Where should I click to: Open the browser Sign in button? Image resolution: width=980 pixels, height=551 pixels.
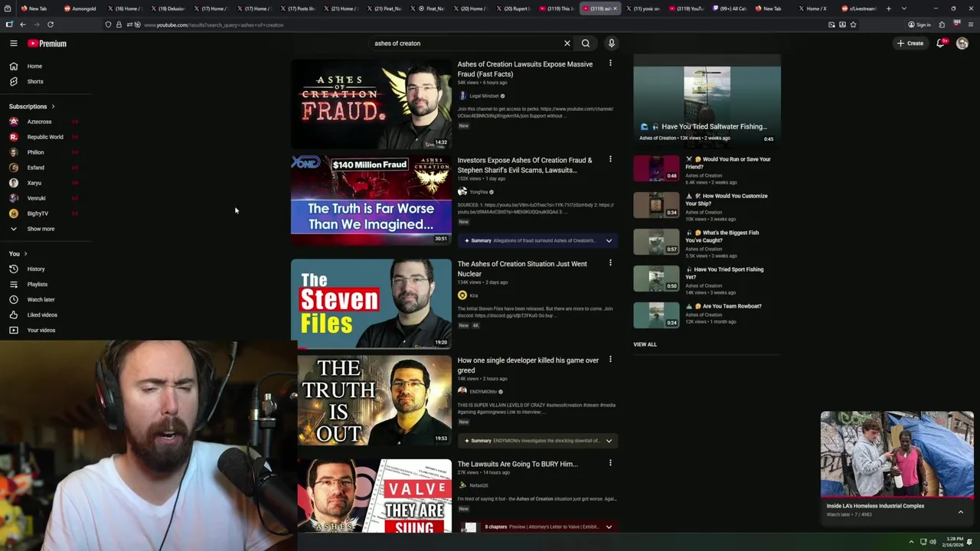coord(920,24)
